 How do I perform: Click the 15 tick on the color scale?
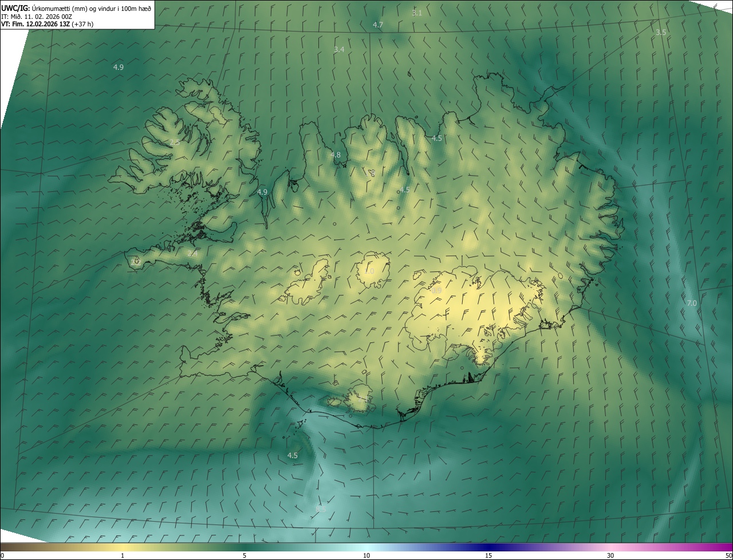tap(488, 555)
